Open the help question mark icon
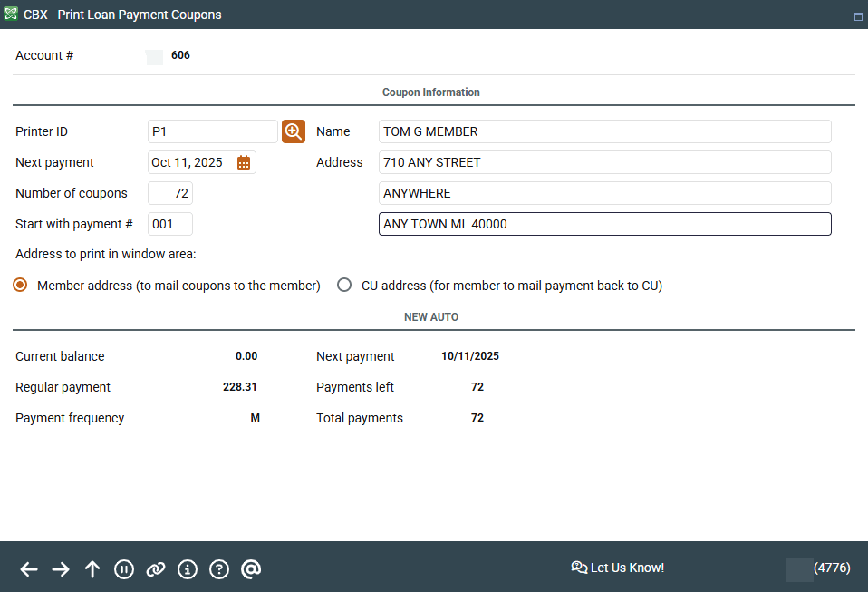Screen dimensions: 868x592 click(x=219, y=568)
